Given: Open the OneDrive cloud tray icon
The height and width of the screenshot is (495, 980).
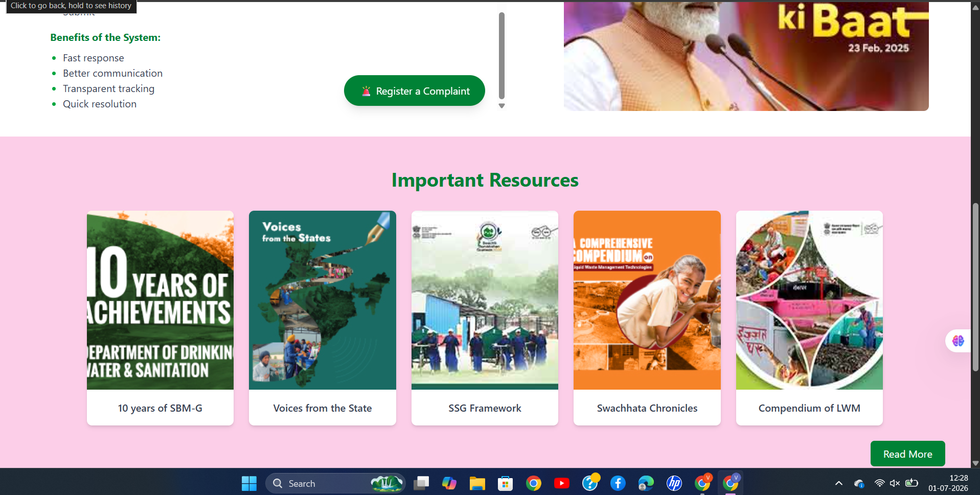Looking at the screenshot, I should (x=859, y=483).
